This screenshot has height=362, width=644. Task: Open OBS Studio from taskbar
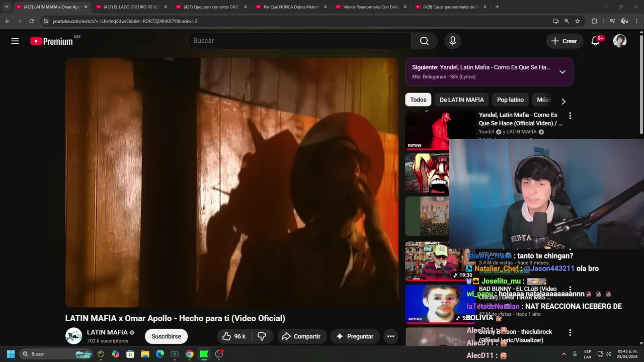click(219, 354)
